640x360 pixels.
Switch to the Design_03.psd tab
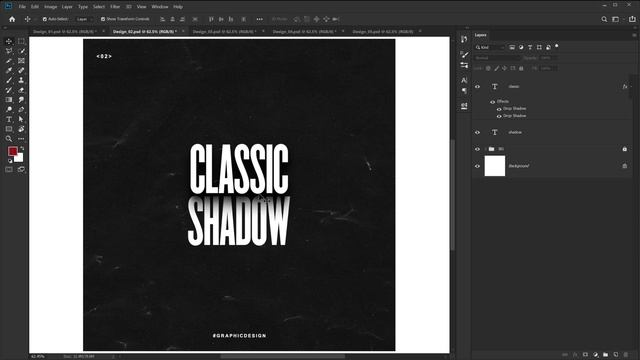pyautogui.click(x=224, y=31)
